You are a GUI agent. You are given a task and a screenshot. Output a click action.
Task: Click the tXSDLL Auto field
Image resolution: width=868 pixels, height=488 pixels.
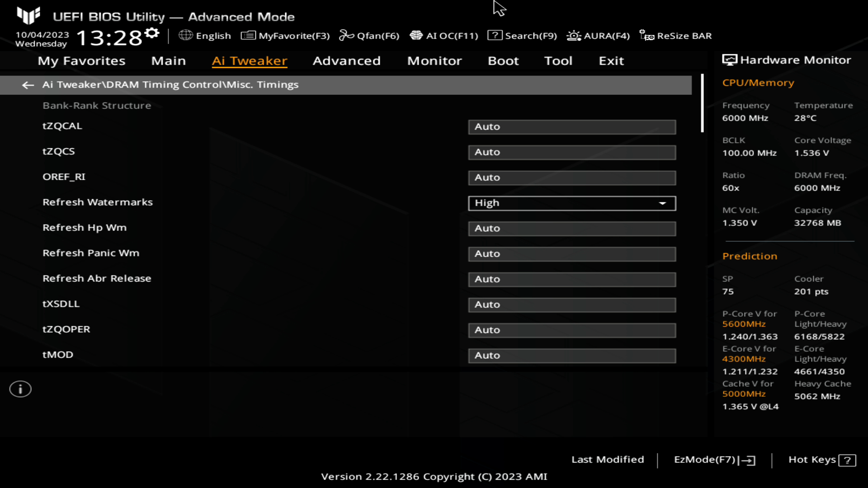point(572,305)
